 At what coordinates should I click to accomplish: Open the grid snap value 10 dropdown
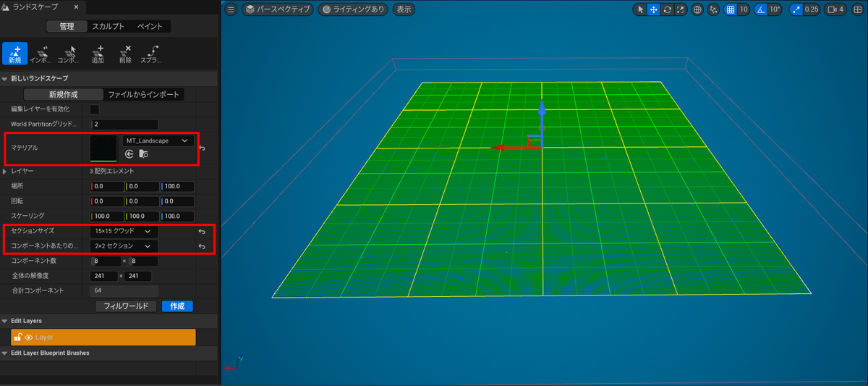(744, 10)
